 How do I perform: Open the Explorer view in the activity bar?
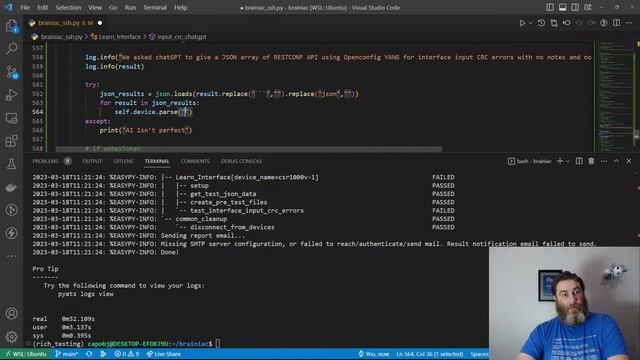[x=11, y=27]
